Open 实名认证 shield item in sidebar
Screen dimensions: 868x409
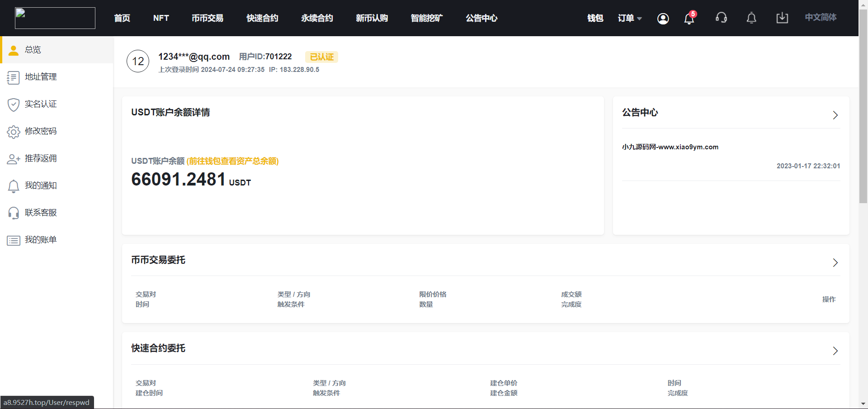(41, 104)
